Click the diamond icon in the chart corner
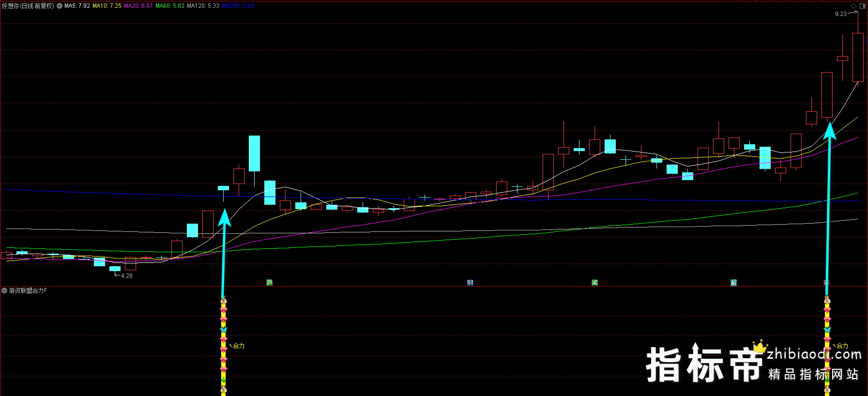 click(854, 6)
